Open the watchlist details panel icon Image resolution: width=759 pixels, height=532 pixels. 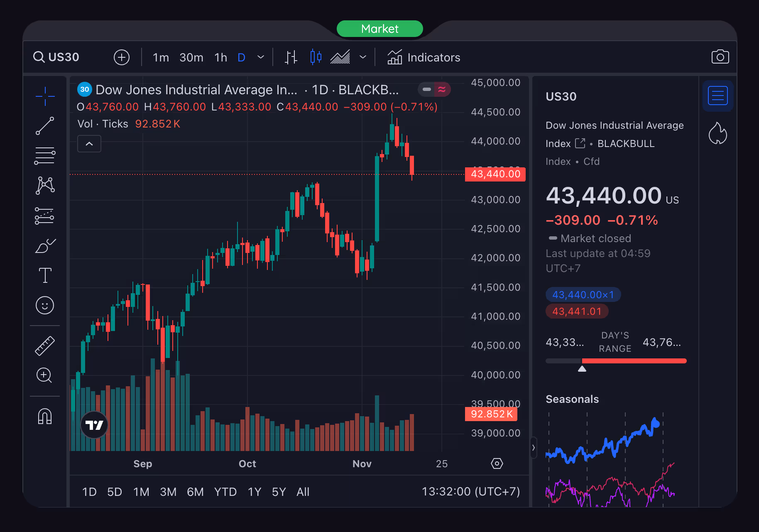pyautogui.click(x=718, y=96)
